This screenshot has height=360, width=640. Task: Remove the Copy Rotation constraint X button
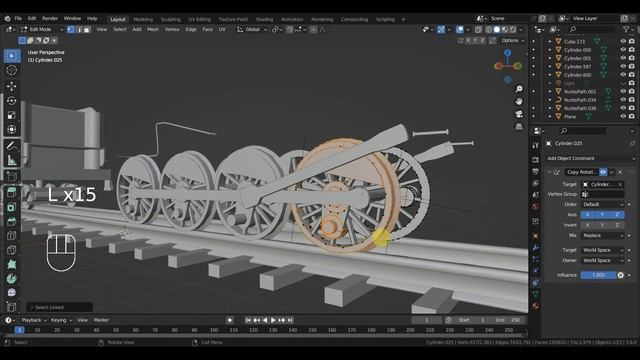click(x=620, y=172)
